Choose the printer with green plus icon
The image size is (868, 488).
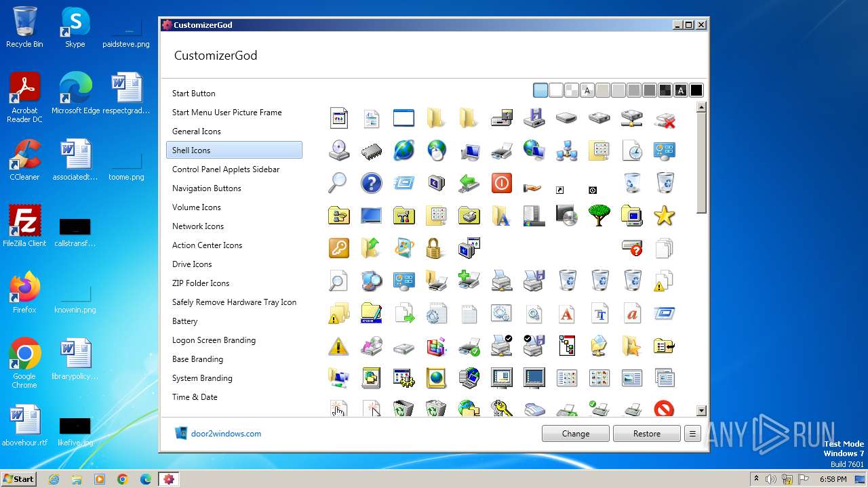tap(469, 281)
